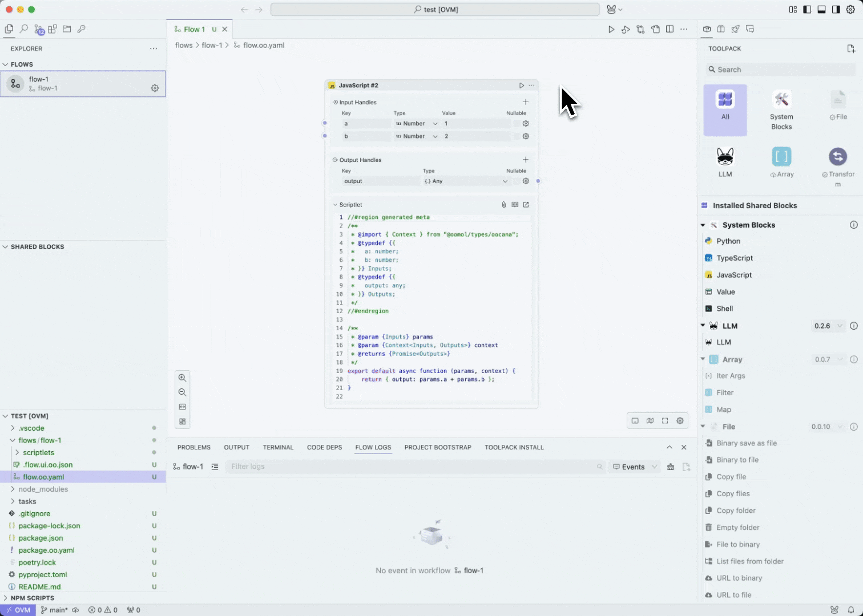Toggle nullable for input handle a
The image size is (863, 616).
[x=517, y=124]
